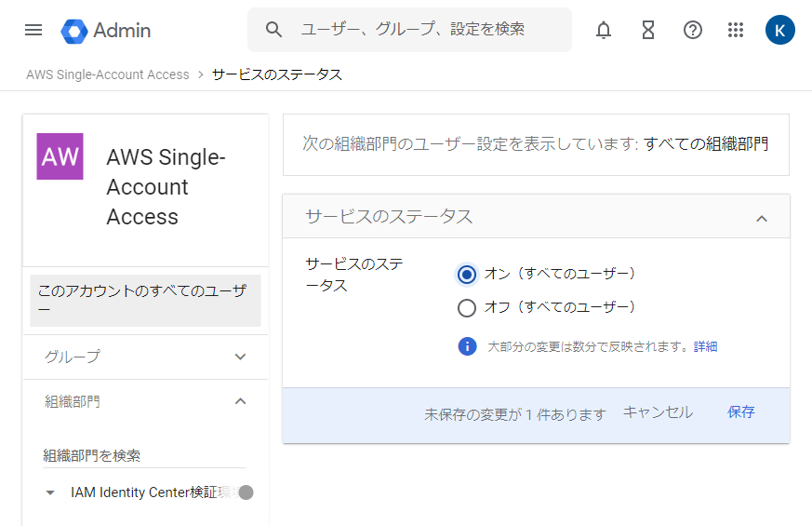This screenshot has height=526, width=812.
Task: Open the help question mark icon
Action: (692, 30)
